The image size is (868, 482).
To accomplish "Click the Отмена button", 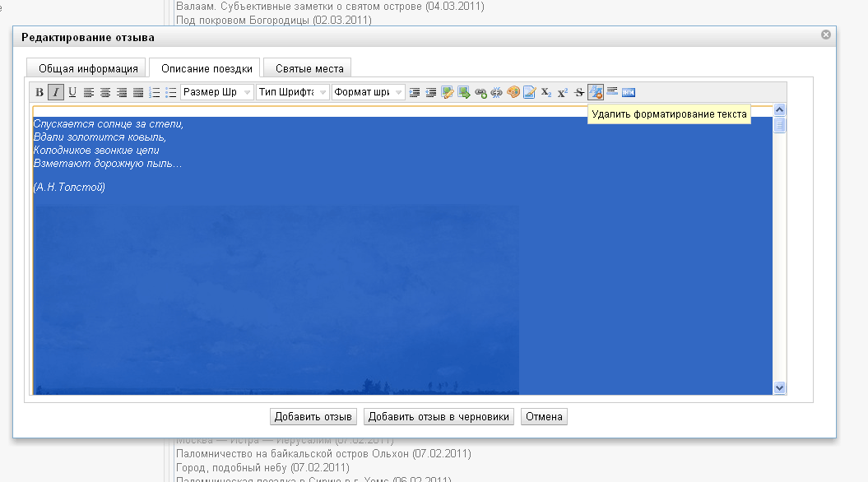I will tap(544, 417).
